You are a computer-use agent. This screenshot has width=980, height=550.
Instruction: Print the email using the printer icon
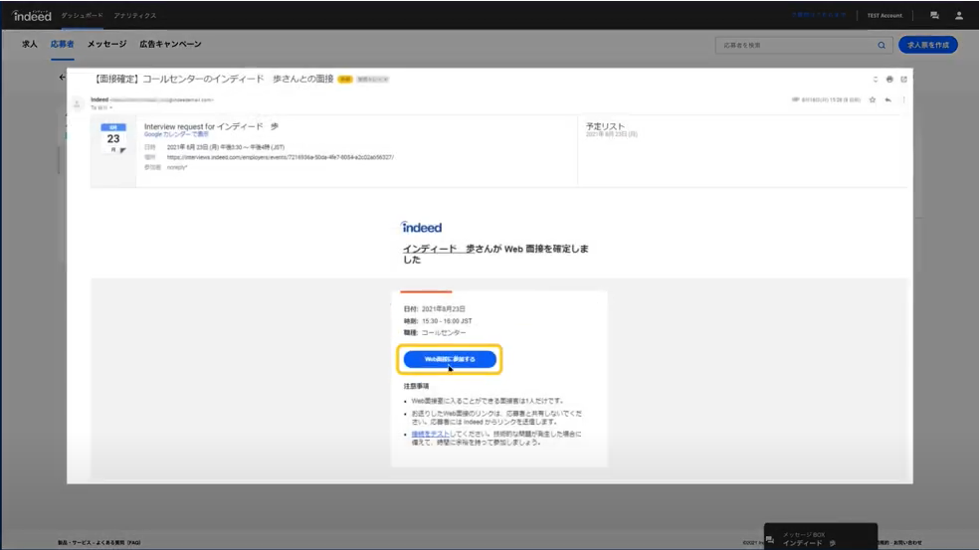(889, 79)
